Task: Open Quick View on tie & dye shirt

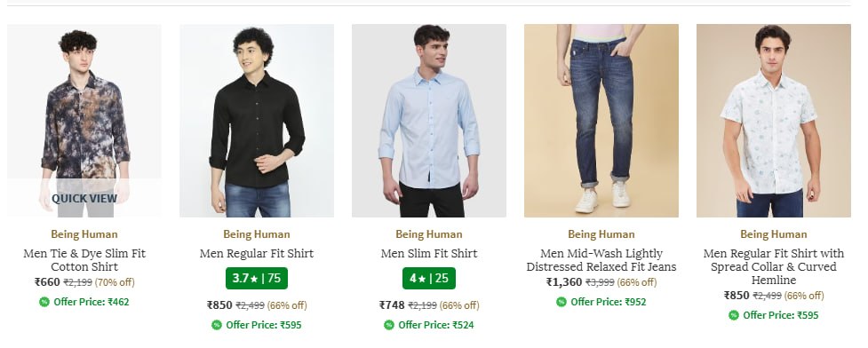Action: 84,198
